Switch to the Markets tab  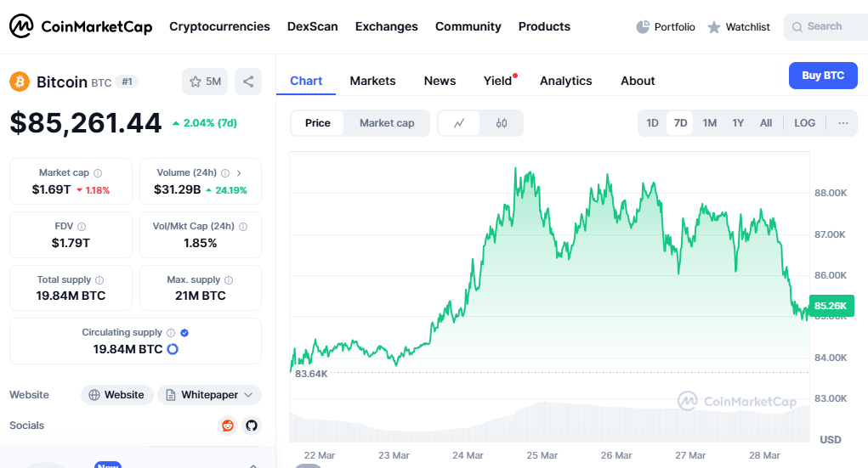coord(372,81)
